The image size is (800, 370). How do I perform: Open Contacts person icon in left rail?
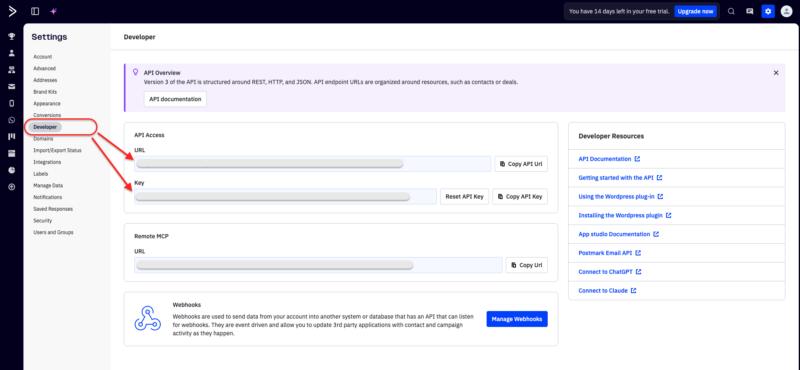tap(12, 53)
